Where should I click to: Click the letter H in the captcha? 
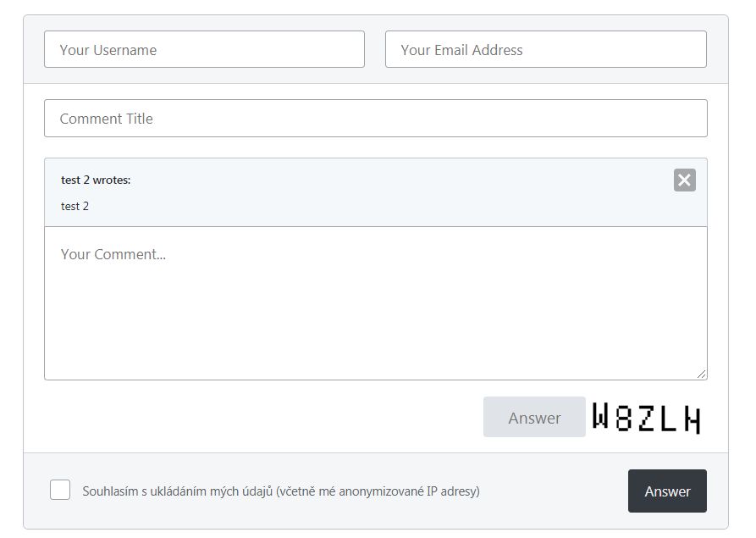pos(692,419)
